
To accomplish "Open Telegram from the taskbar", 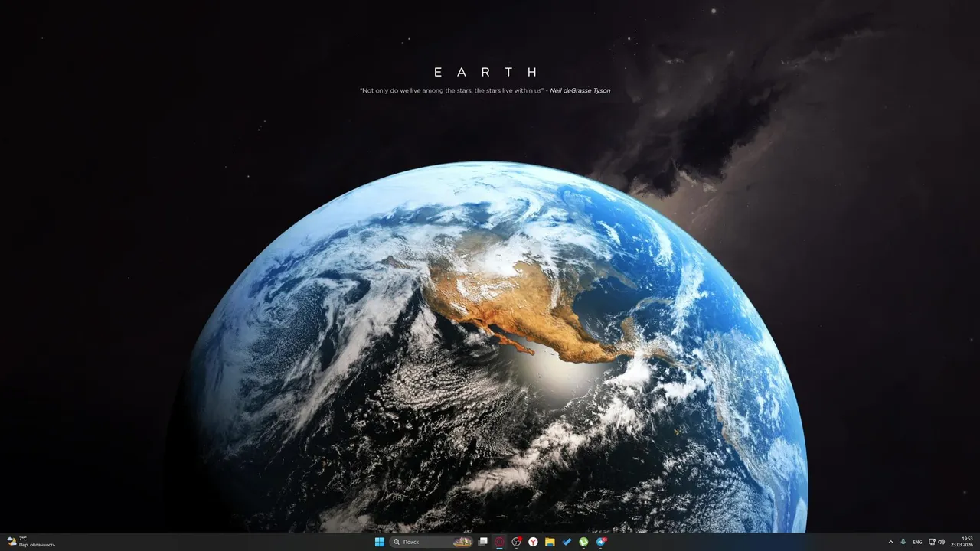I will [x=601, y=542].
